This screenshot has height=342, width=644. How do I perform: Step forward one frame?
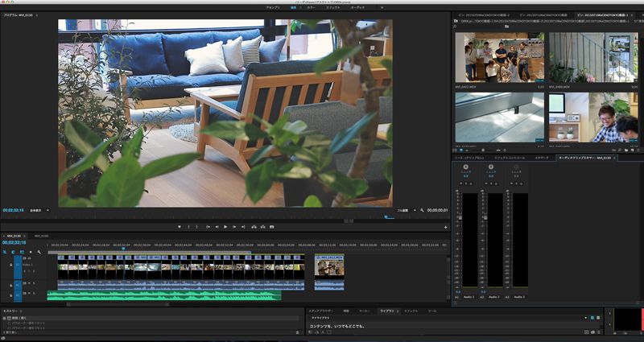click(x=234, y=227)
